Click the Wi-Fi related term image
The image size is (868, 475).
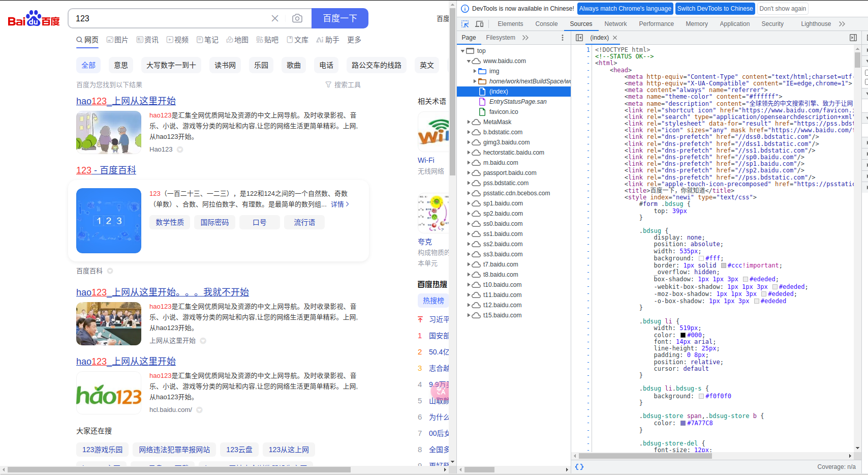tap(433, 131)
